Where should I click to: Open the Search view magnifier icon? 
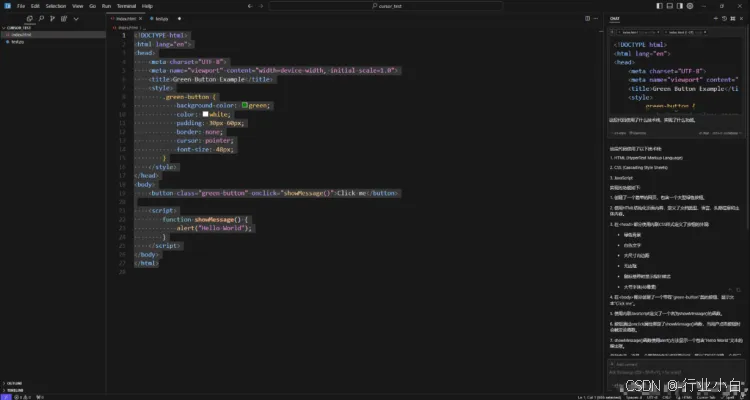tap(41, 19)
